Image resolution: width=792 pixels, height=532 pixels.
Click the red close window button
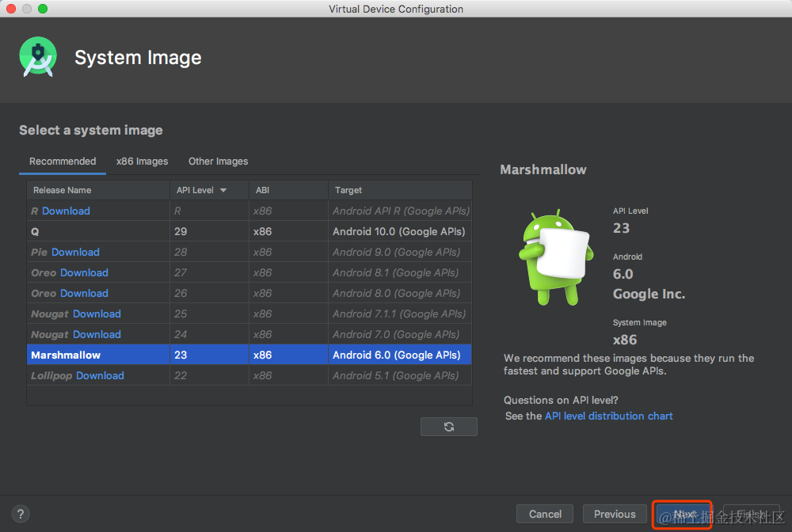[x=11, y=9]
